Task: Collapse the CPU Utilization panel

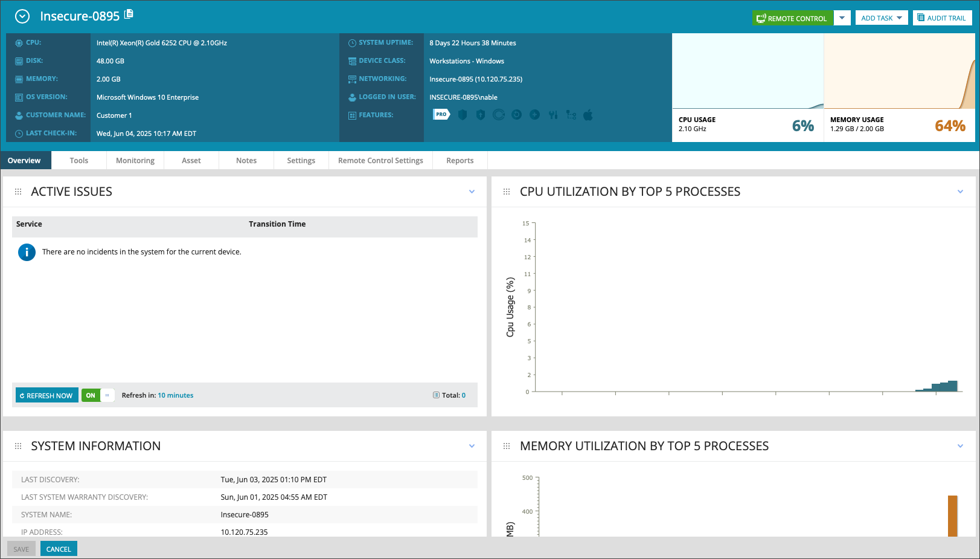Action: tap(960, 192)
